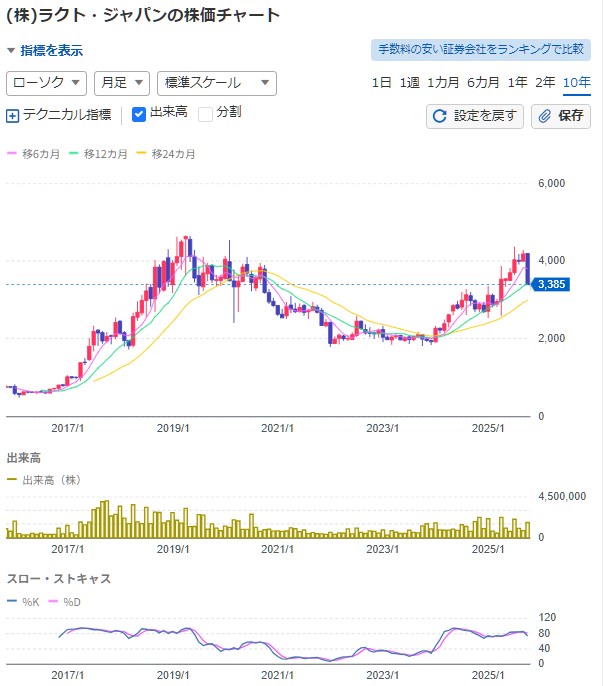603x686 pixels.
Task: Select the 1カ月 time range tab
Action: click(443, 83)
